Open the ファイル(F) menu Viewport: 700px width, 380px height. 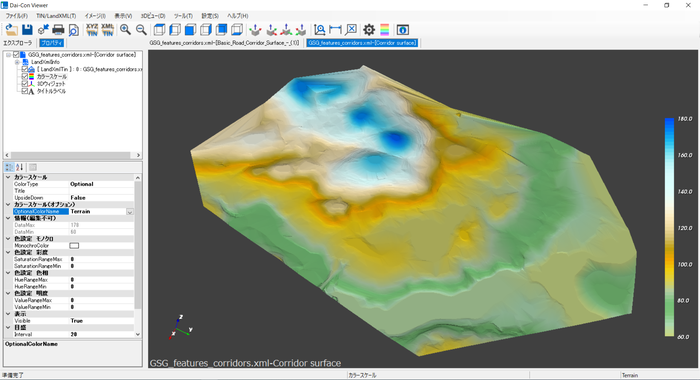[17, 16]
